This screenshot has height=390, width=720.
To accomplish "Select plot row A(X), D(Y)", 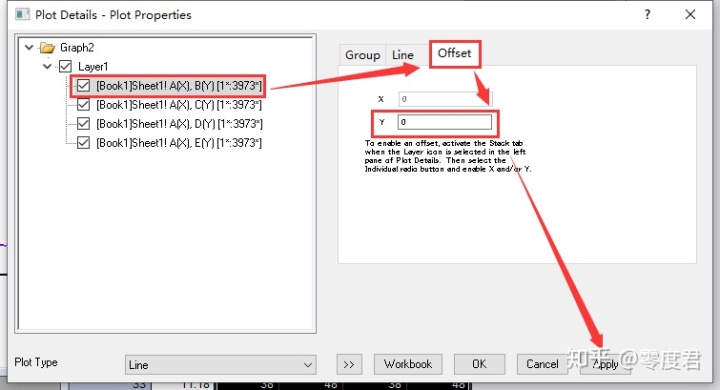I will click(x=179, y=124).
